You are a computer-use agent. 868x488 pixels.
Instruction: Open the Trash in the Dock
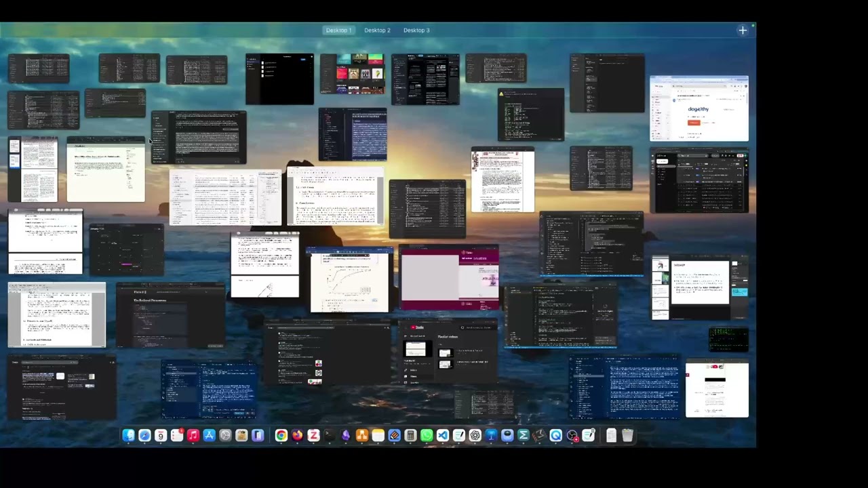coord(627,436)
